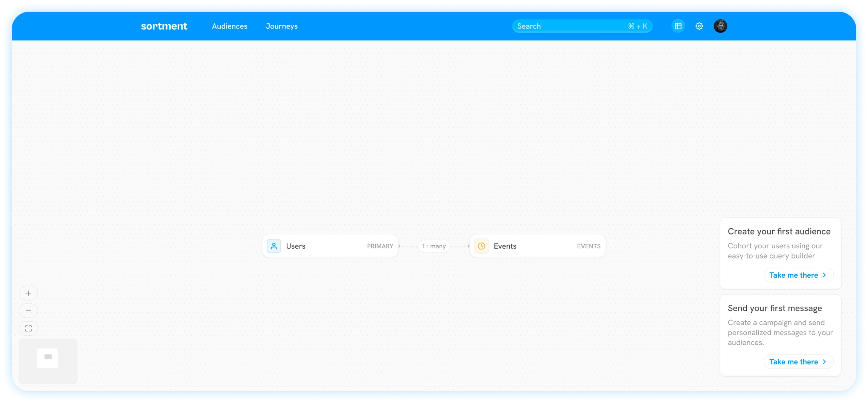The width and height of the screenshot is (868, 403).
Task: Click the fit-to-view fullscreen icon
Action: (28, 328)
